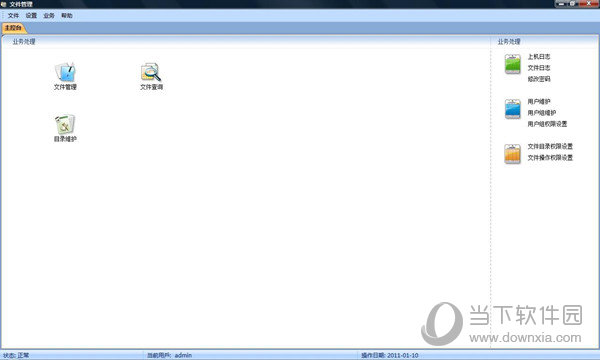This screenshot has height=360, width=600.
Task: Click the left panel 业务处理 header
Action: coord(24,41)
